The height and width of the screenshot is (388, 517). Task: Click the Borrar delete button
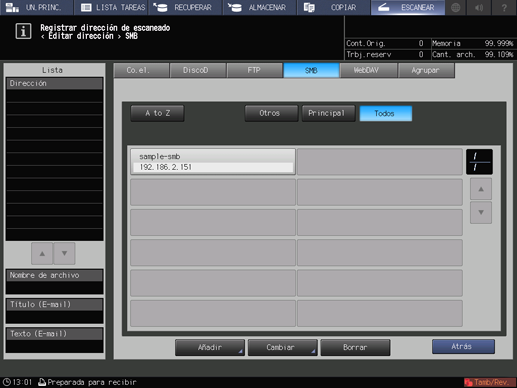pos(355,347)
